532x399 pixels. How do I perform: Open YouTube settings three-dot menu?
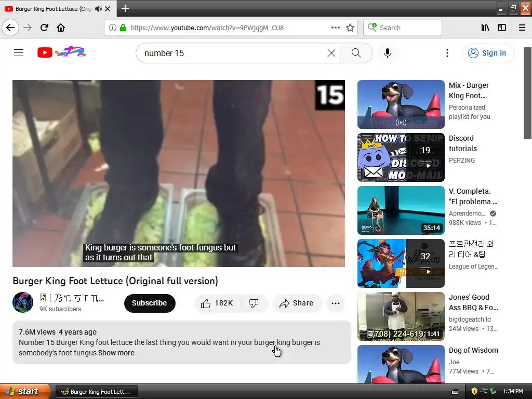[447, 53]
